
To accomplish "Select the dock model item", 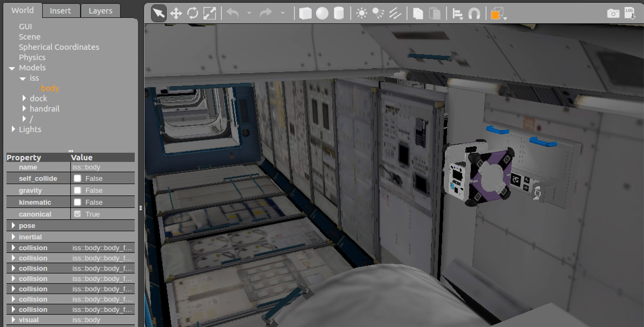I will pos(38,98).
